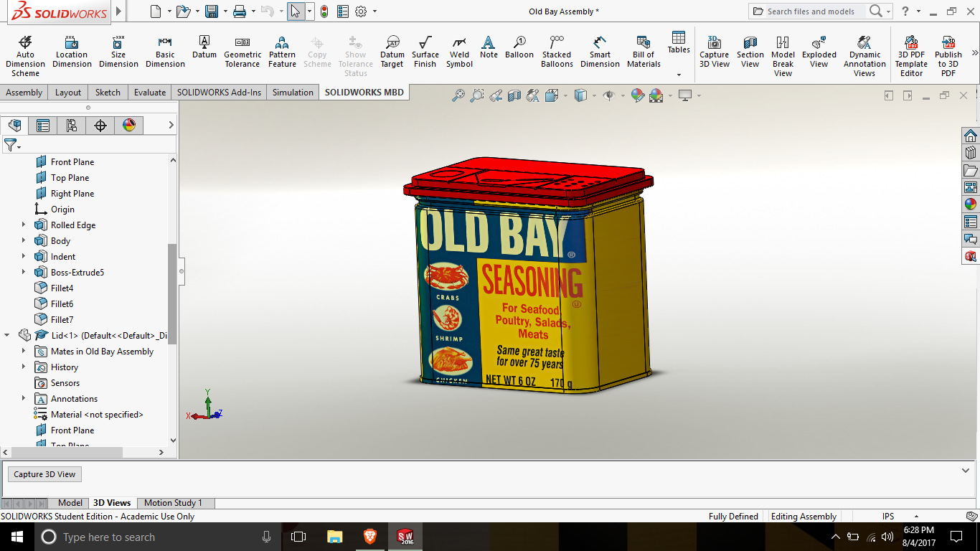Expand Mates in Old Bay Assembly
This screenshot has height=551, width=980.
[x=24, y=352]
